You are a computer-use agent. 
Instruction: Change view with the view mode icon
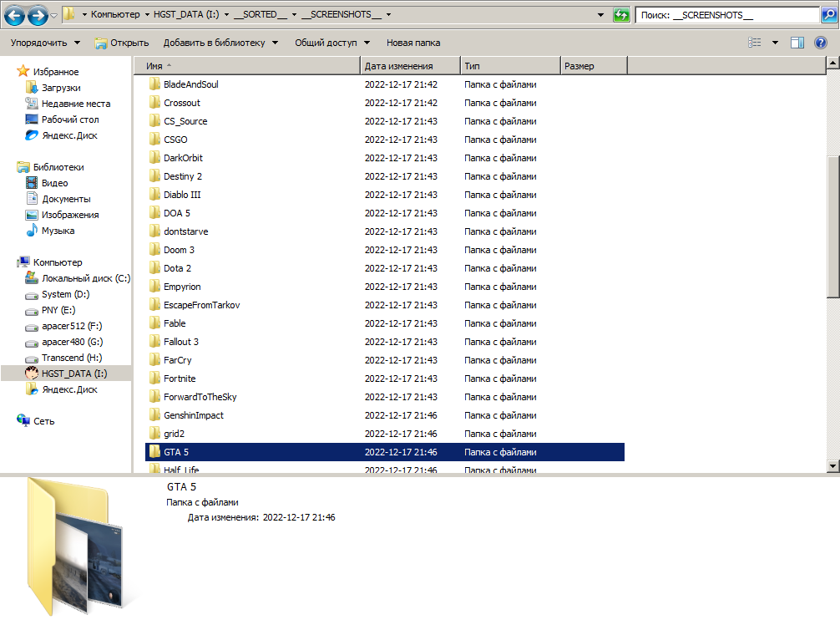pos(754,43)
